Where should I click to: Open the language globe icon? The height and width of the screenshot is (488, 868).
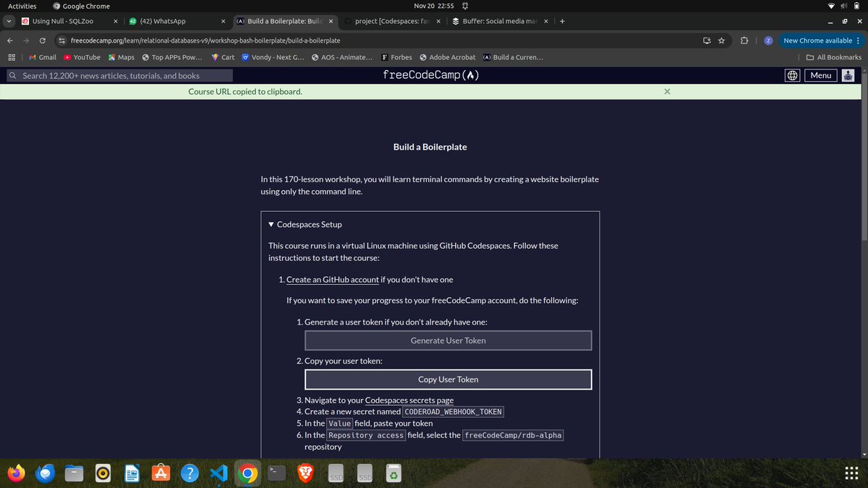coord(793,75)
